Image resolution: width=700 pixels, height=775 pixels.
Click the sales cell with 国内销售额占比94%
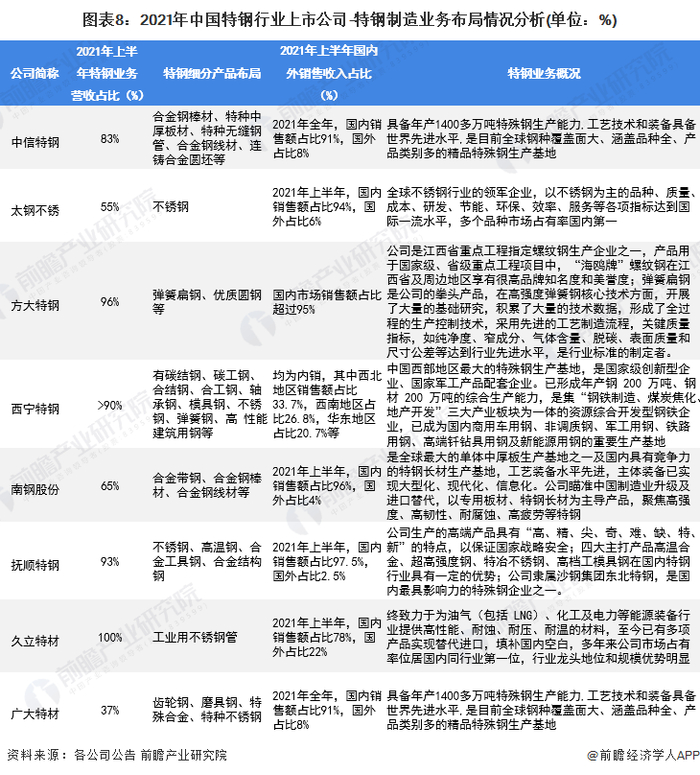(327, 207)
